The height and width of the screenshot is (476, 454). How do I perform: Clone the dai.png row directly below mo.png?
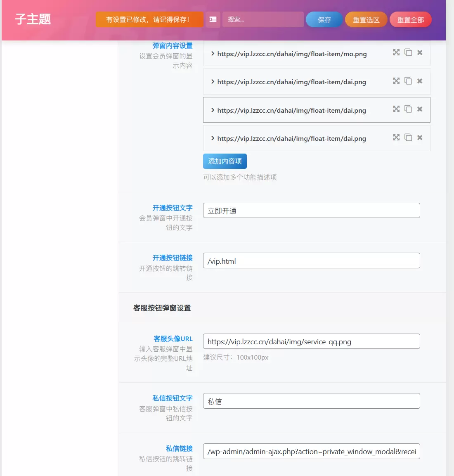tap(408, 81)
